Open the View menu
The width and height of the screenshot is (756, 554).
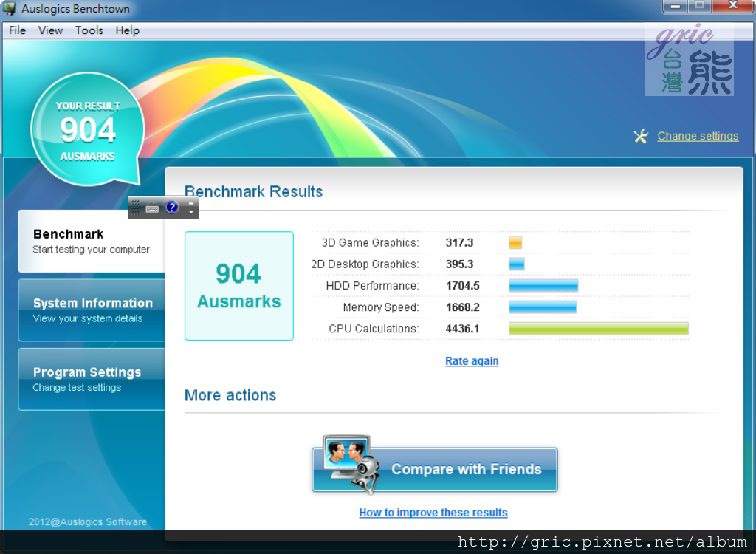[x=50, y=30]
